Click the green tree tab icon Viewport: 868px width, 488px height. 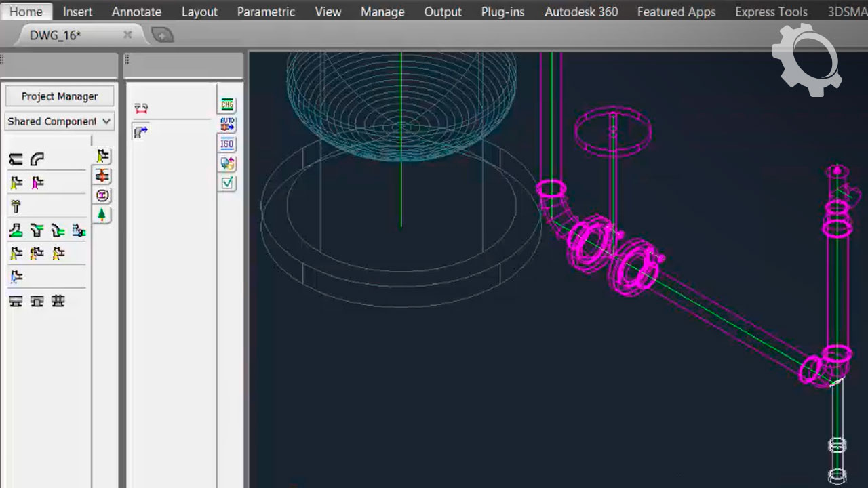coord(102,215)
